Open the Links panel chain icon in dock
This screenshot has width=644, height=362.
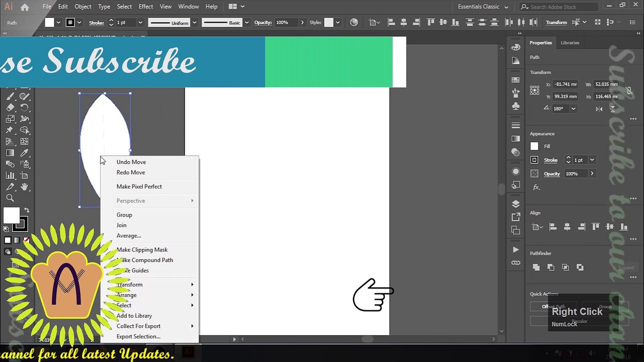click(516, 263)
